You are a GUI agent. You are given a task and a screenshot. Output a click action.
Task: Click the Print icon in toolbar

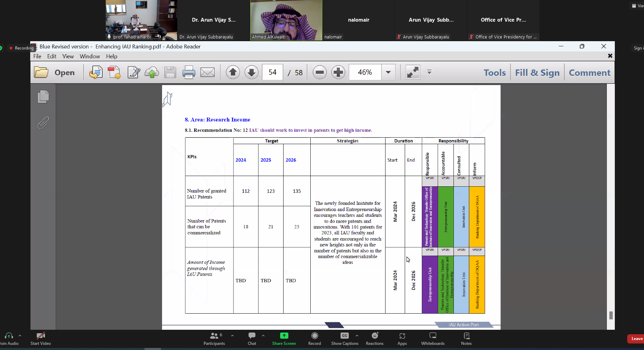[188, 72]
